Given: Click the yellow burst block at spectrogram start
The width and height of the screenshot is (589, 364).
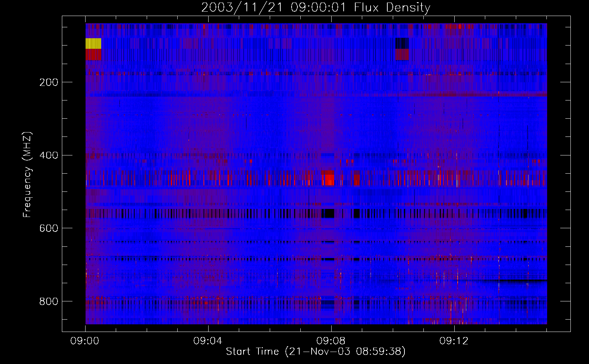Looking at the screenshot, I should [x=93, y=43].
